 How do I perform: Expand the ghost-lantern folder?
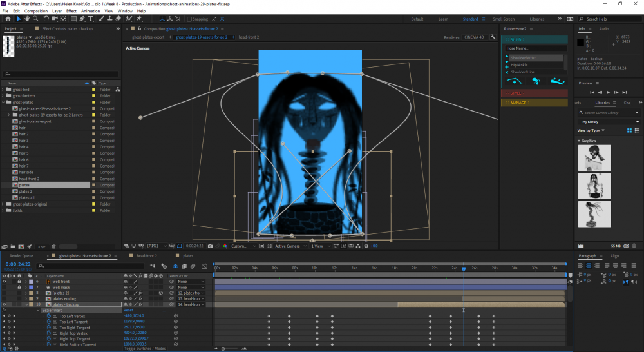(3, 96)
